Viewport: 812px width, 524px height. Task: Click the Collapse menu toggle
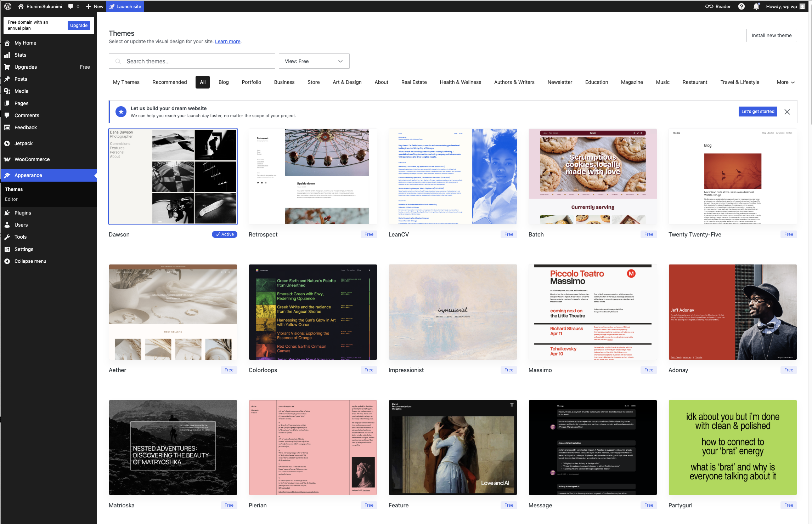pos(30,261)
